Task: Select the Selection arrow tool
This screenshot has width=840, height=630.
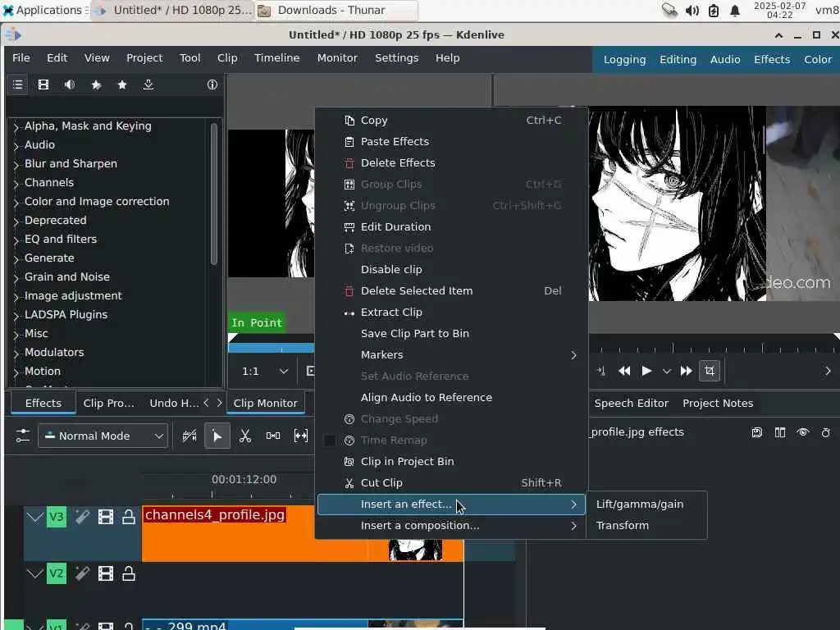Action: [x=217, y=436]
